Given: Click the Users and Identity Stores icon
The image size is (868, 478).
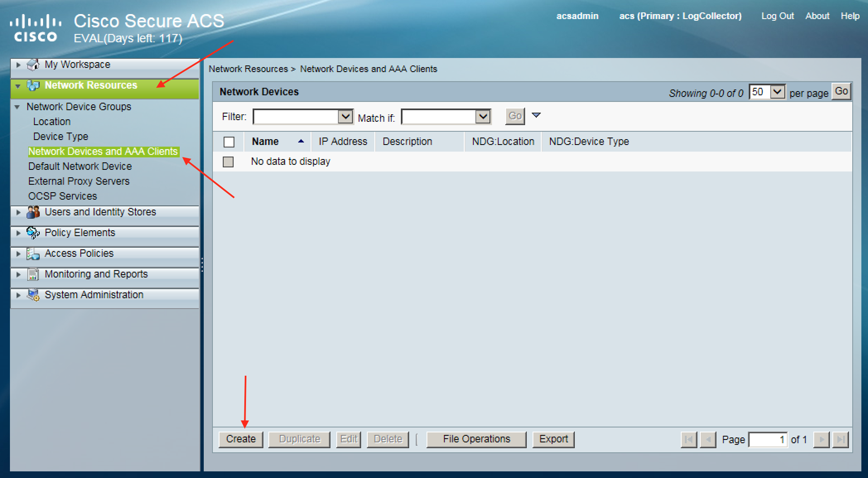Looking at the screenshot, I should tap(33, 212).
